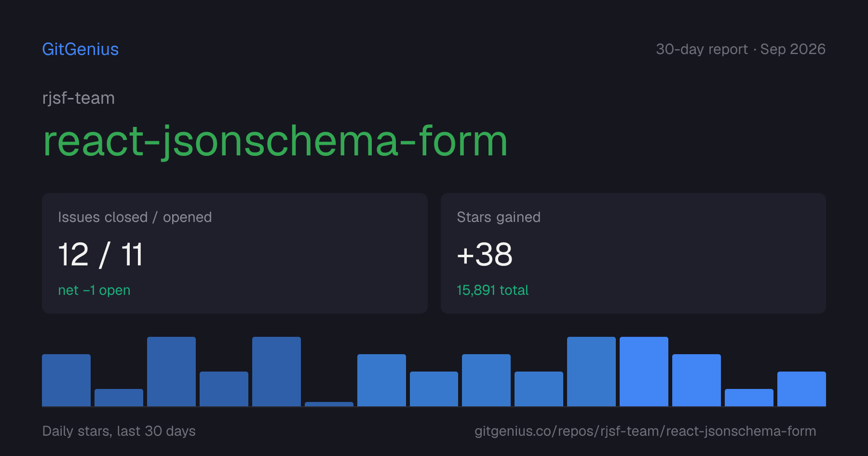Click the first bar in the stars chart
Viewport: 868px width, 456px height.
[66, 380]
